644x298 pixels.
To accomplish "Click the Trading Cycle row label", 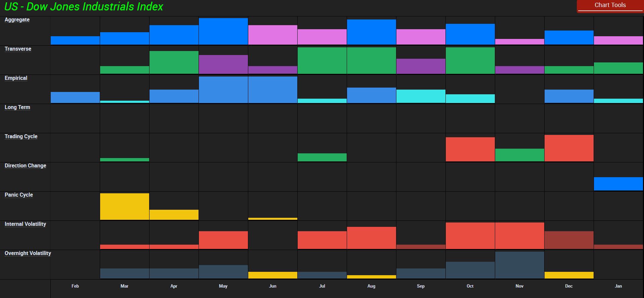I will click(x=21, y=137).
